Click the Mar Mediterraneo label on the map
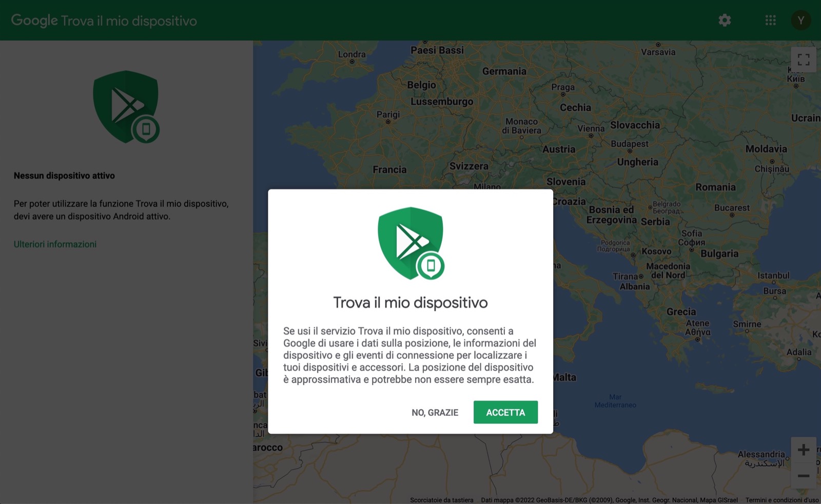The image size is (821, 504). (615, 401)
